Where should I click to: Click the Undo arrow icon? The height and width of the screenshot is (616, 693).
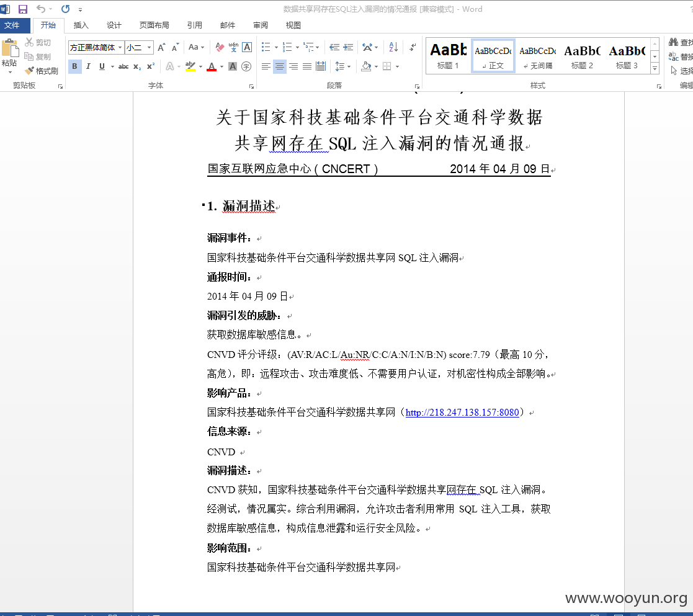[41, 9]
